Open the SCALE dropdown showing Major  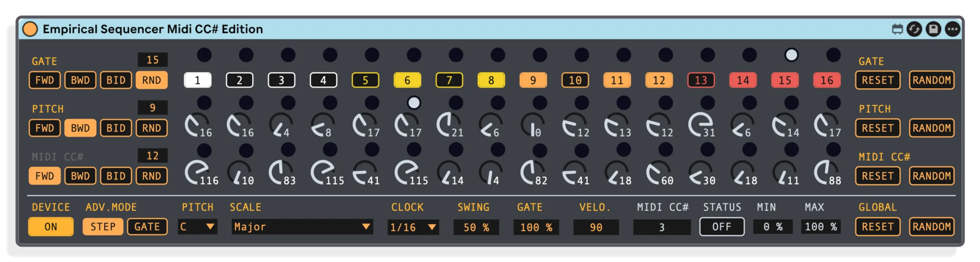tap(302, 227)
